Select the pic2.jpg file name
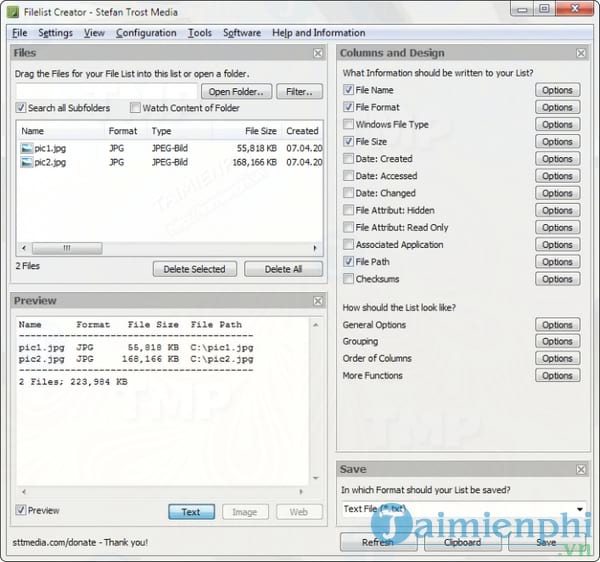 (50, 162)
